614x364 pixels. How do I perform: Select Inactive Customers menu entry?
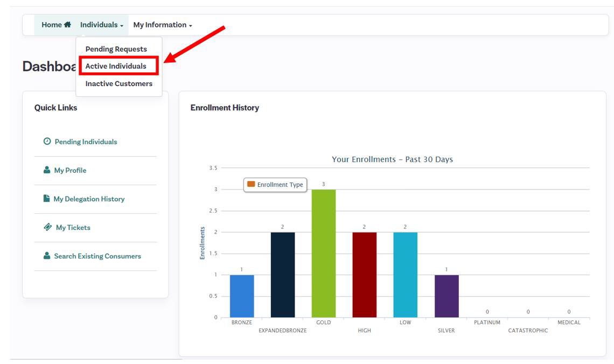tap(118, 83)
